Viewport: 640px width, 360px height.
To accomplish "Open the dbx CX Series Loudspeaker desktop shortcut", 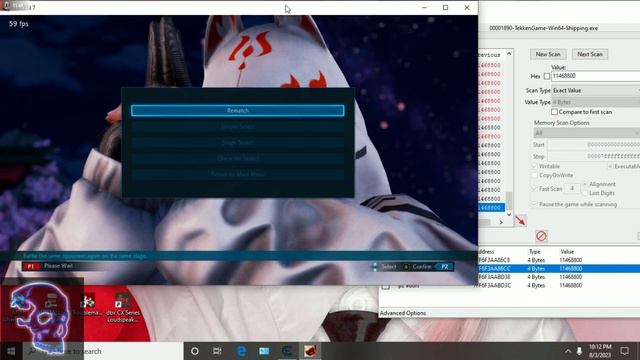I will pos(122,307).
